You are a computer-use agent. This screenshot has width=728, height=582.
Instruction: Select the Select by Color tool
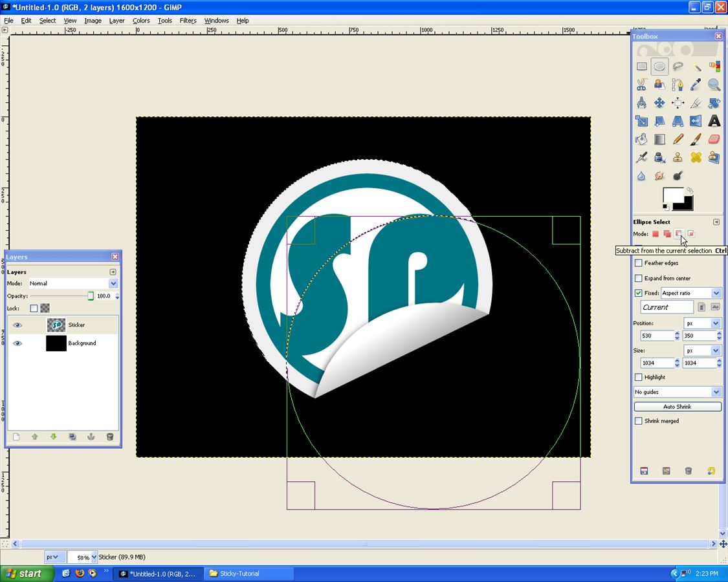[x=714, y=67]
